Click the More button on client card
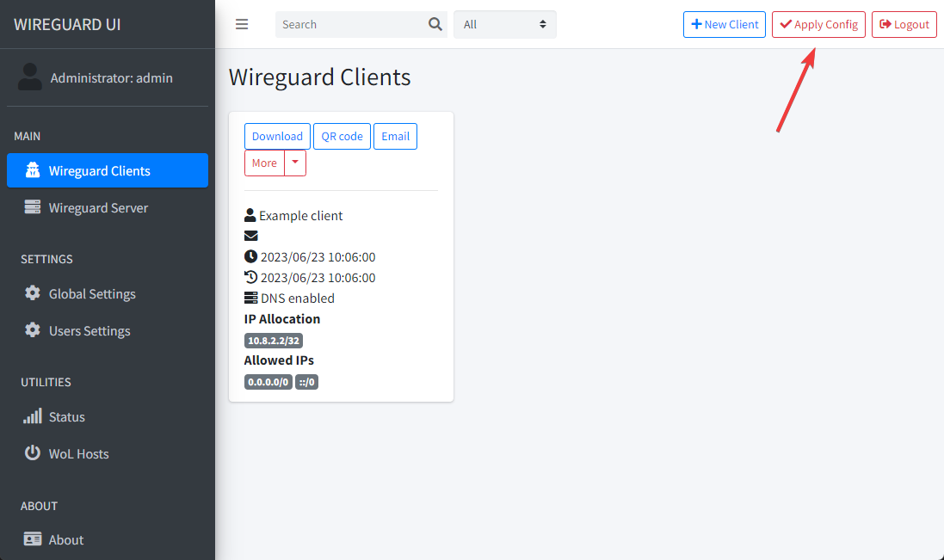This screenshot has height=560, width=944. point(264,163)
